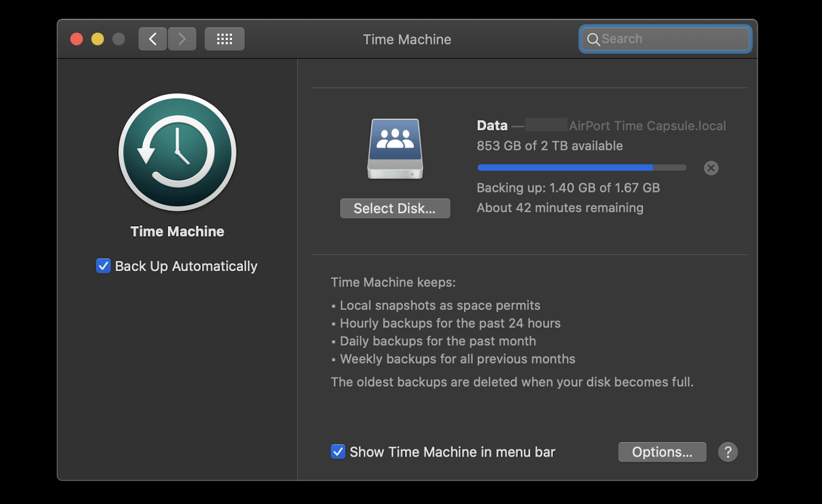Open Time Machine Options
Viewport: 822px width, 504px height.
pos(662,452)
